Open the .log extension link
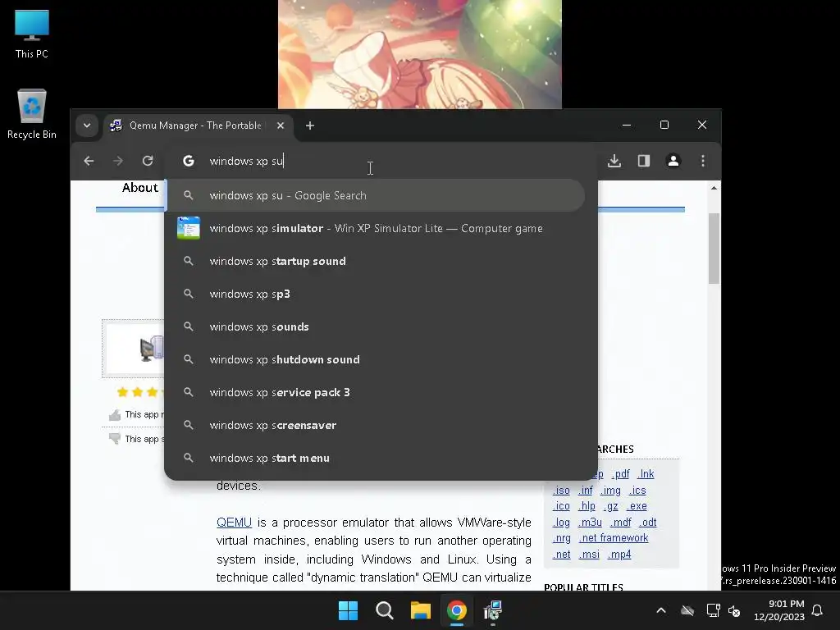This screenshot has height=630, width=840. tap(561, 523)
